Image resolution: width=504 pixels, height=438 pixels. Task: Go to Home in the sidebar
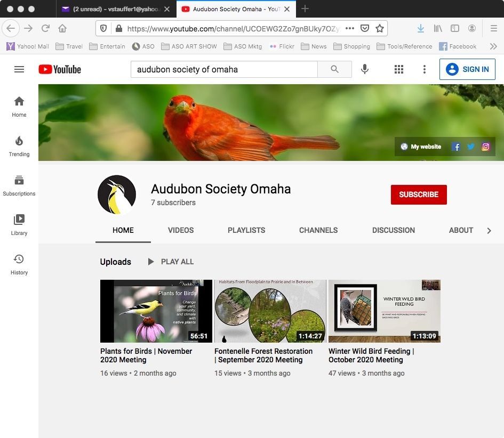(x=19, y=107)
